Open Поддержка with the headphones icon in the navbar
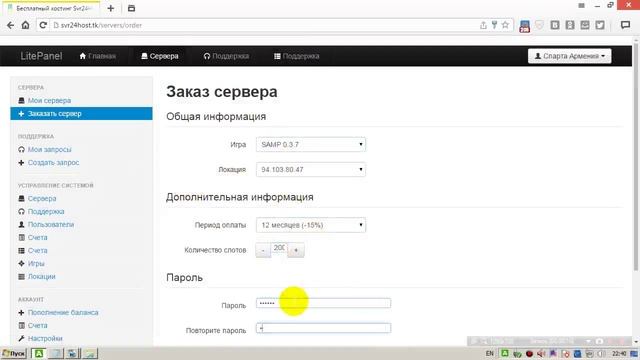The height and width of the screenshot is (360, 640). click(x=226, y=56)
